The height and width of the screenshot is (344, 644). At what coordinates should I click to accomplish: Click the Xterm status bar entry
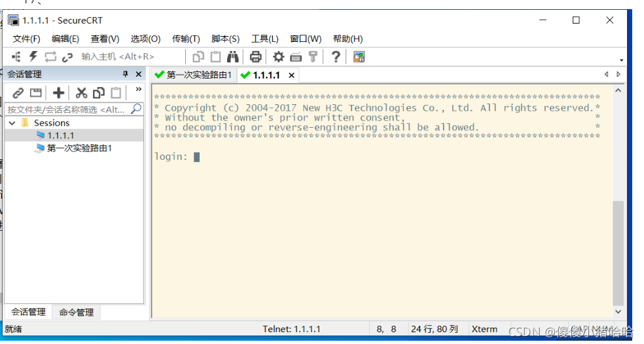click(x=484, y=329)
